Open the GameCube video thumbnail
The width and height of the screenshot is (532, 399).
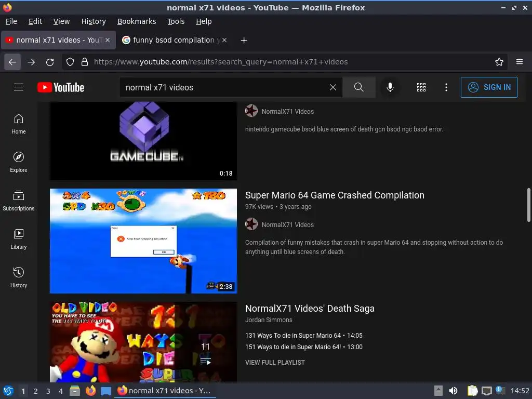point(143,141)
